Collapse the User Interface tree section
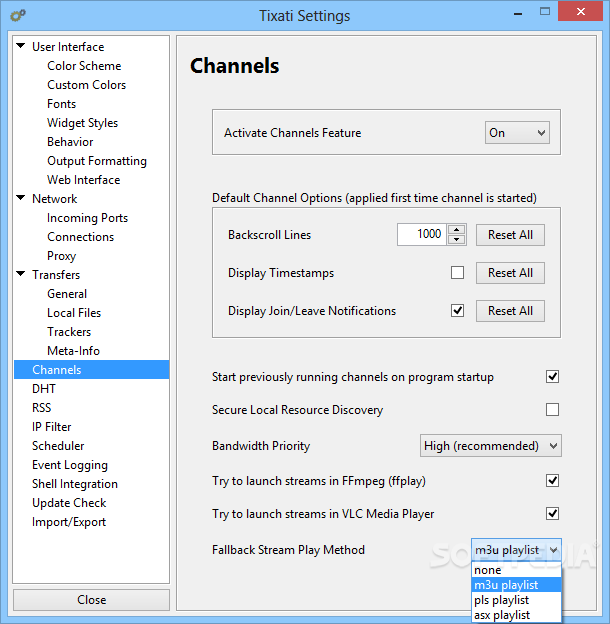This screenshot has height=624, width=610. [x=21, y=46]
